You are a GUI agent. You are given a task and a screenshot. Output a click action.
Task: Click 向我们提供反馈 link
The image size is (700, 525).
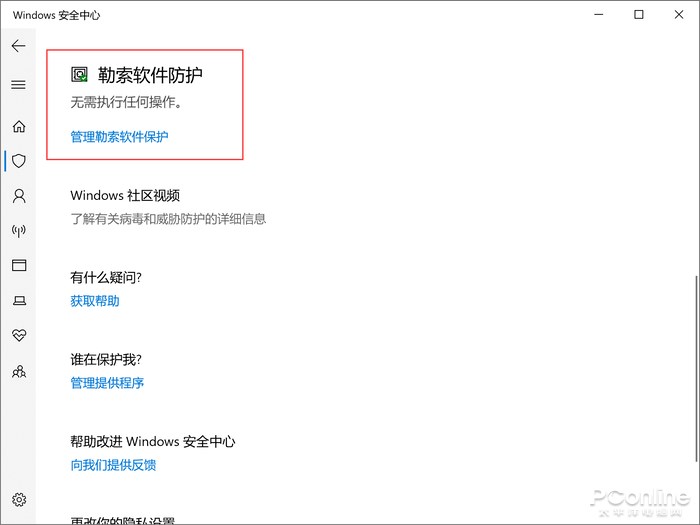(x=113, y=465)
